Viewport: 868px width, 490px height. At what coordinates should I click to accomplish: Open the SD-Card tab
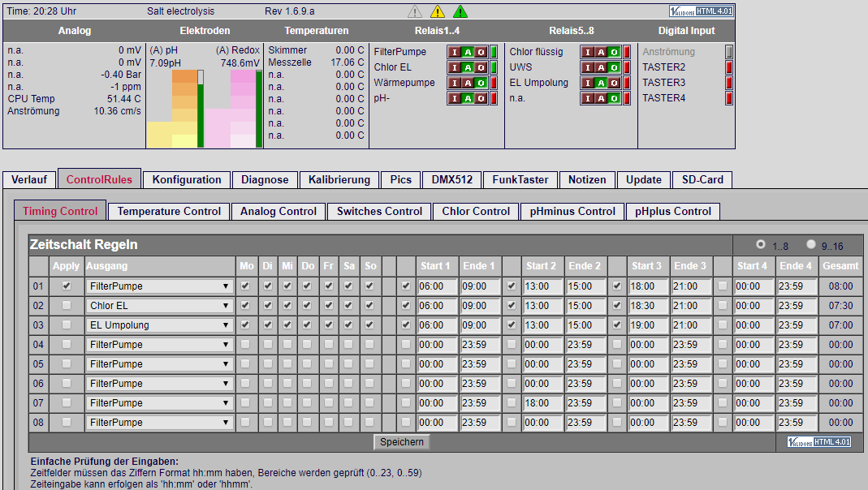pyautogui.click(x=702, y=180)
